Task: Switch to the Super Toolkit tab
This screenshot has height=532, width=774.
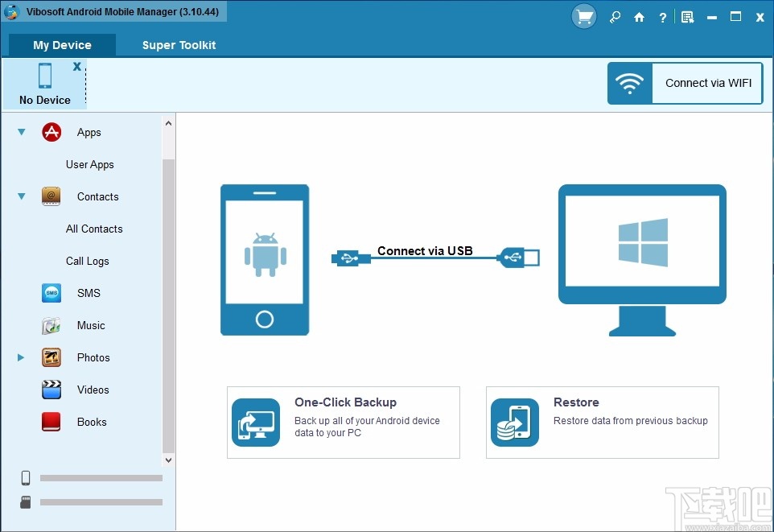Action: point(178,45)
